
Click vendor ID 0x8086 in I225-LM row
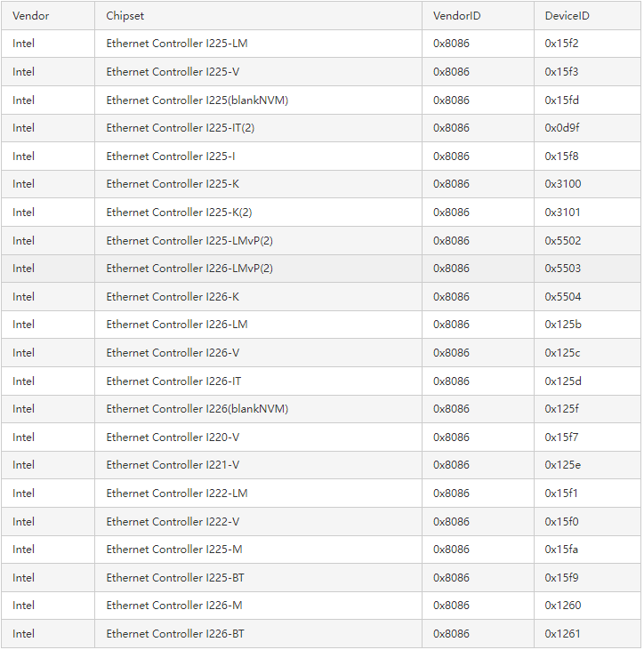pos(451,44)
